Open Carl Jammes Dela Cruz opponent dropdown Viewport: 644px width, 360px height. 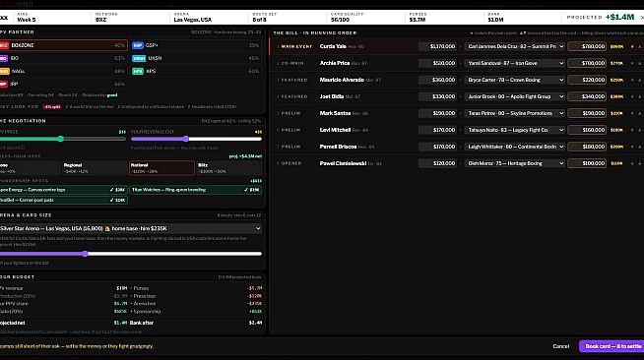515,47
